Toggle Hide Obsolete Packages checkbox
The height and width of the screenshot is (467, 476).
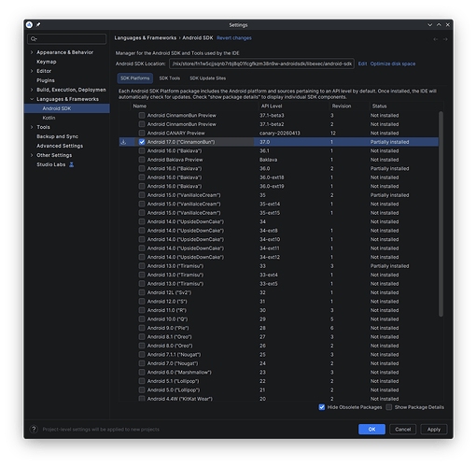(322, 407)
